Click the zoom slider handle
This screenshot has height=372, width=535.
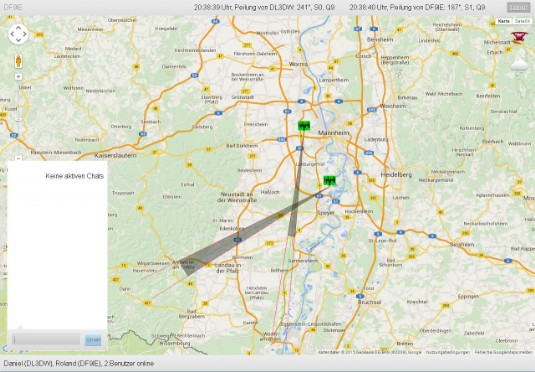click(19, 119)
